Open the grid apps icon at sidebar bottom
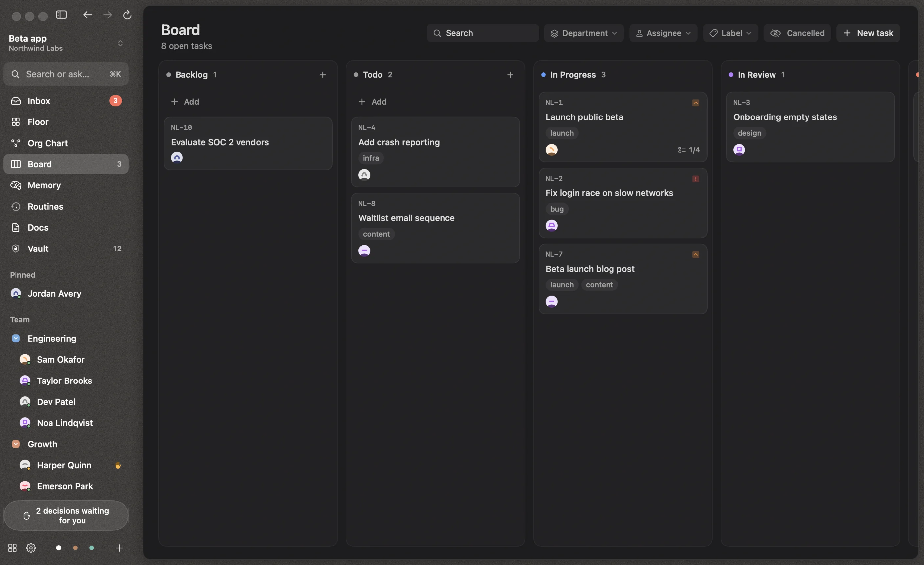Image resolution: width=924 pixels, height=565 pixels. coord(13,548)
